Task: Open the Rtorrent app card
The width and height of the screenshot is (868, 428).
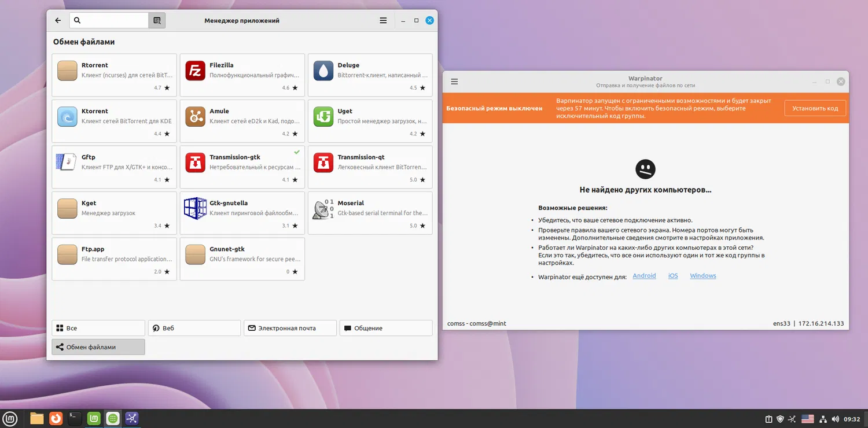Action: pyautogui.click(x=114, y=75)
